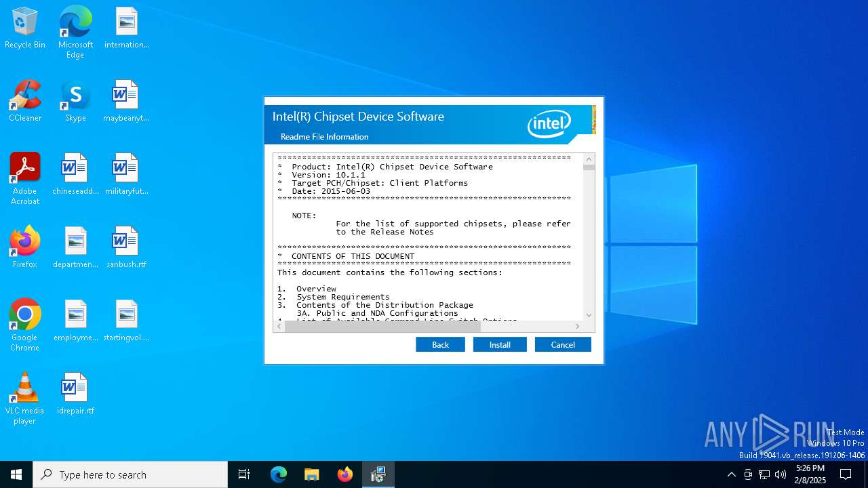Show hidden system tray icons
868x488 pixels.
pyautogui.click(x=731, y=474)
